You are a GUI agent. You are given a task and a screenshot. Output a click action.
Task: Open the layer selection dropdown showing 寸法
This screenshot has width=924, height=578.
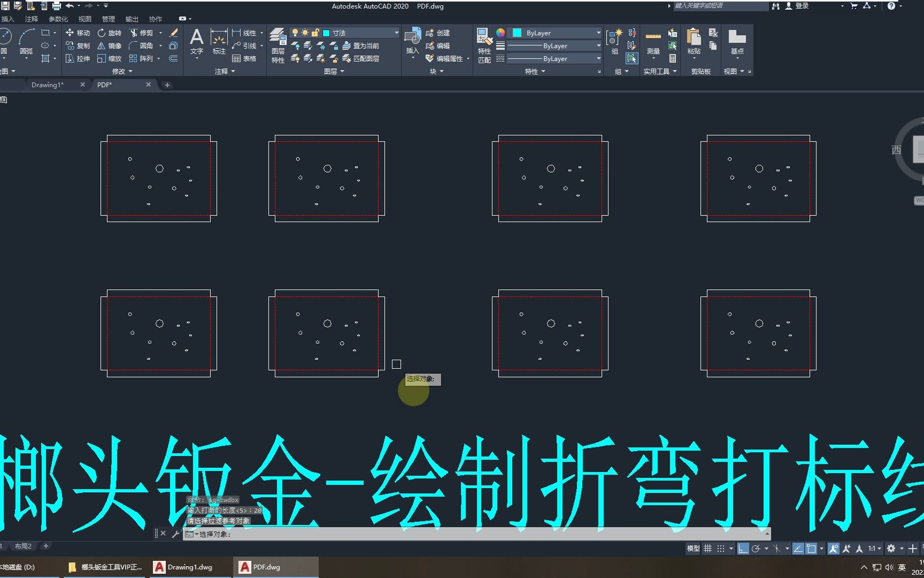click(x=396, y=33)
